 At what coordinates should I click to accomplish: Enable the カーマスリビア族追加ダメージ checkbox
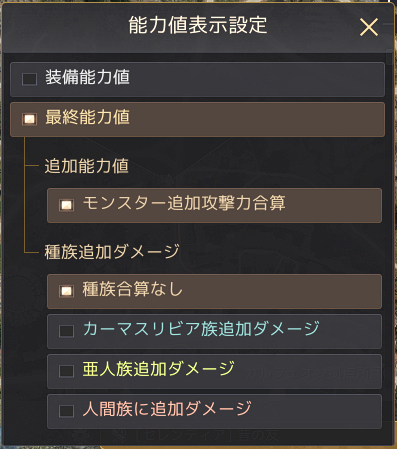(66, 331)
